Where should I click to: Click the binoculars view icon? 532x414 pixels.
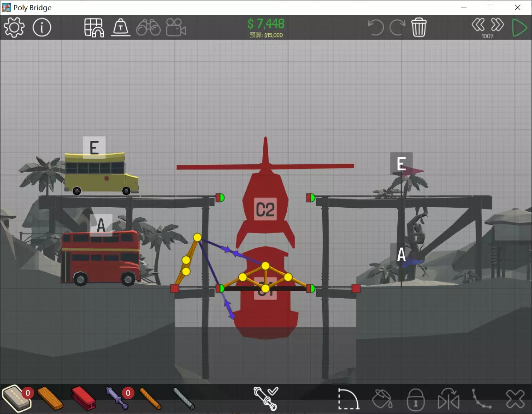148,27
